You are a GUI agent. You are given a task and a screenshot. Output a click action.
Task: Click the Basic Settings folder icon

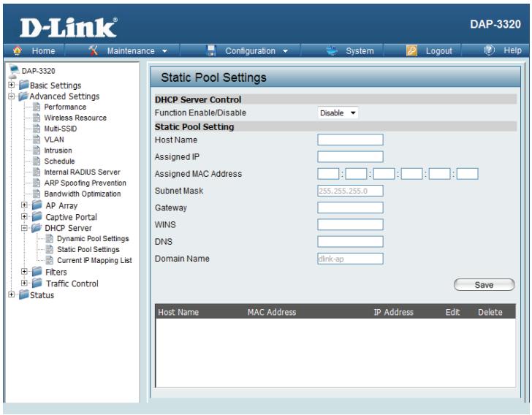point(23,85)
